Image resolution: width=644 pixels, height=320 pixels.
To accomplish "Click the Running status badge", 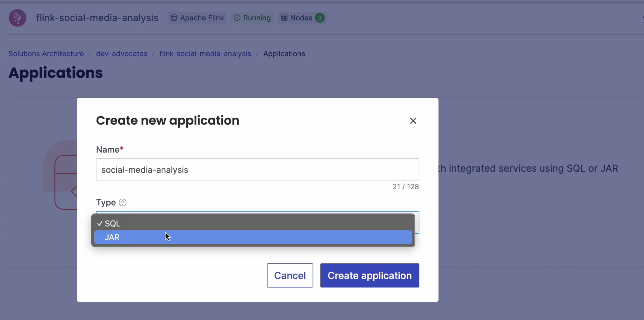I will click(252, 18).
